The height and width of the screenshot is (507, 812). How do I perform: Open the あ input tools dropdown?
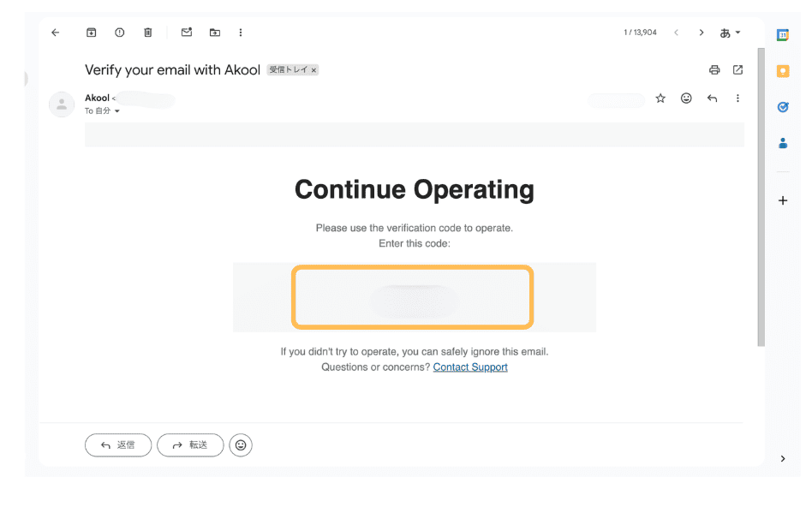(x=731, y=33)
